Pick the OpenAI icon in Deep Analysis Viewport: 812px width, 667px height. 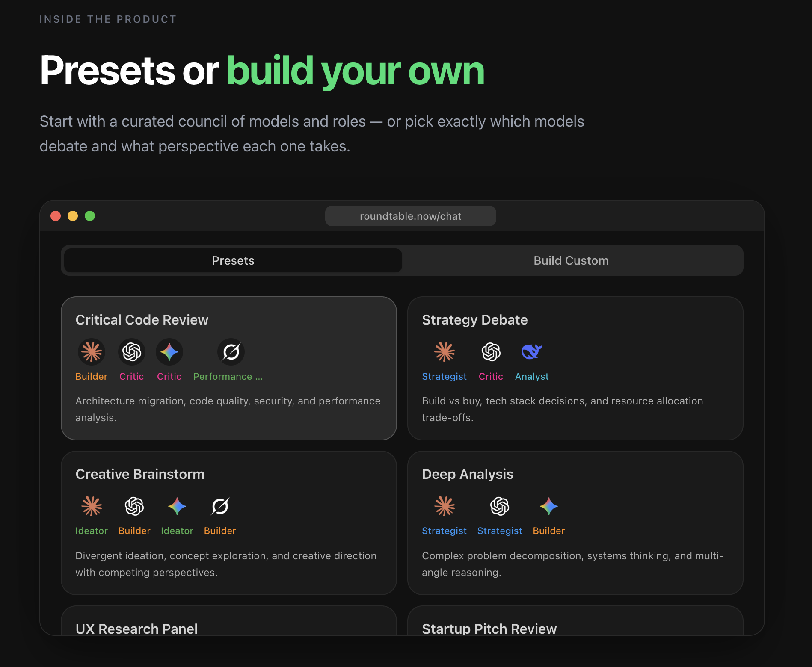pos(500,507)
